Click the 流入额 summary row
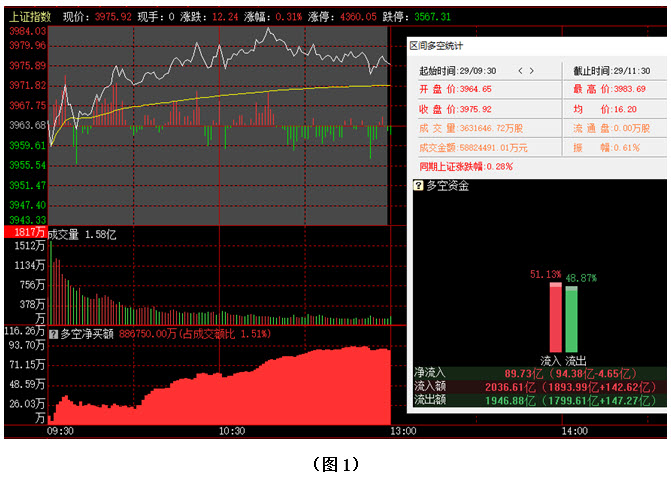 538,385
